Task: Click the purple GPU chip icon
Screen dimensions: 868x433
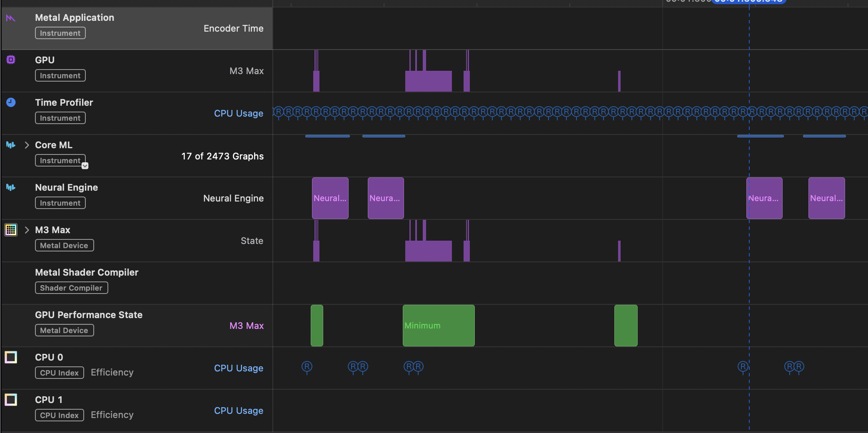Action: tap(11, 60)
